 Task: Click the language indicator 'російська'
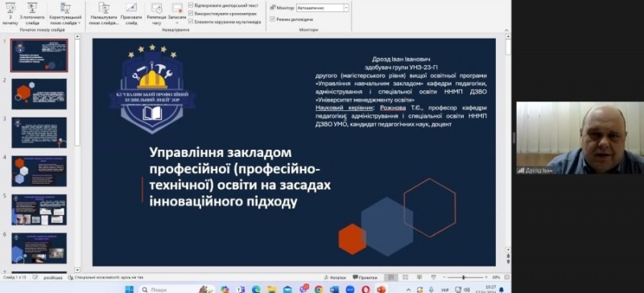52,278
